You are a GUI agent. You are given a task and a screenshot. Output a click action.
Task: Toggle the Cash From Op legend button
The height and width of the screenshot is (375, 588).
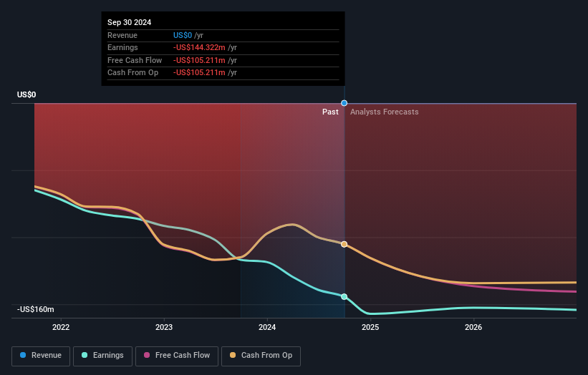[x=261, y=356]
